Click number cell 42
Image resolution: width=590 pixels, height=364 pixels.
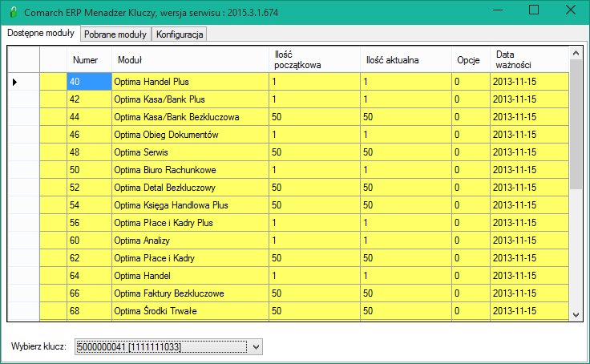[90, 99]
